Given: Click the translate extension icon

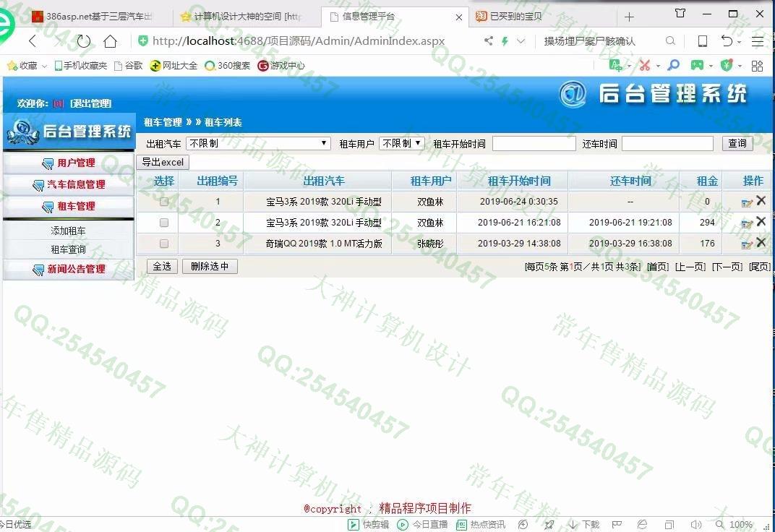Looking at the screenshot, I should pyautogui.click(x=616, y=65).
